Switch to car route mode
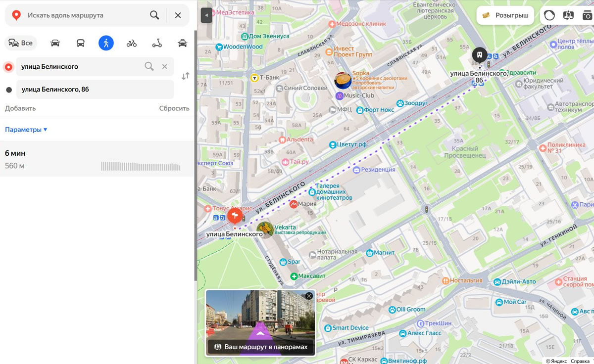Screen dimensions: 594x364 point(55,43)
